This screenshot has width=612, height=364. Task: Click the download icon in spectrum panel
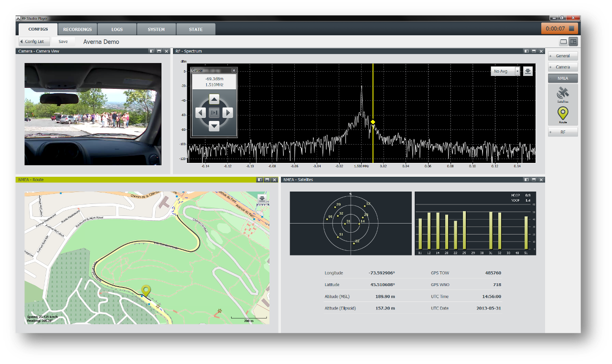[527, 71]
